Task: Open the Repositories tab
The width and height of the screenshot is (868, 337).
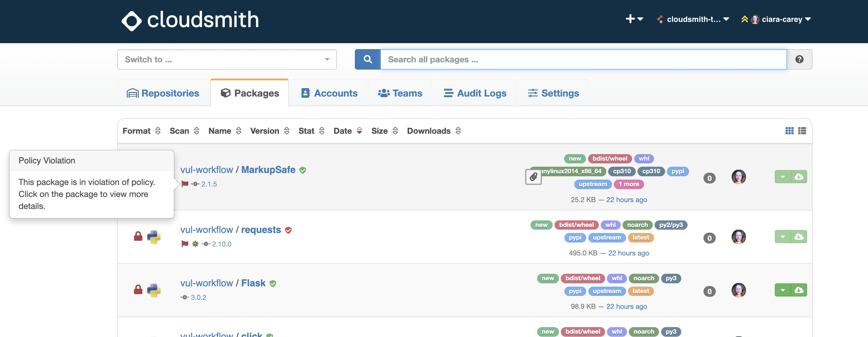Action: [x=163, y=93]
